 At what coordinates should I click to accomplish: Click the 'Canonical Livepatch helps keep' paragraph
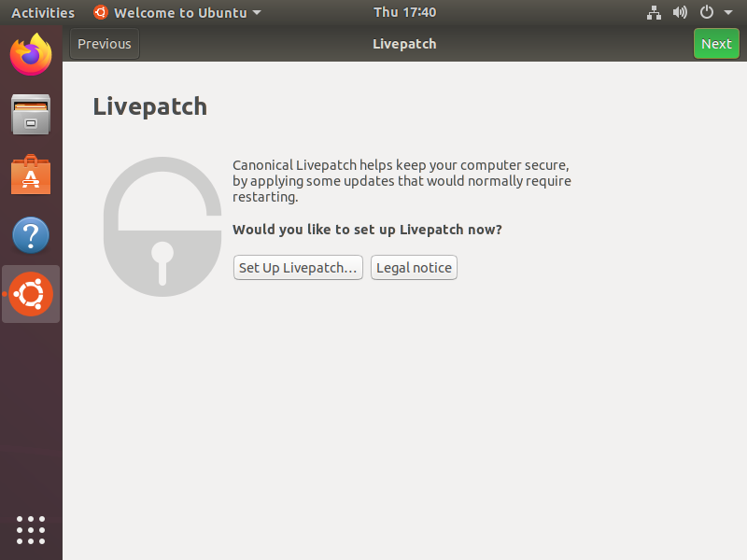pyautogui.click(x=402, y=181)
